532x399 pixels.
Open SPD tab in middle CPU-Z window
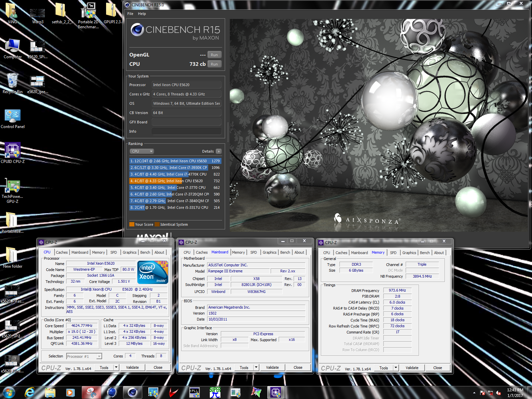point(254,252)
